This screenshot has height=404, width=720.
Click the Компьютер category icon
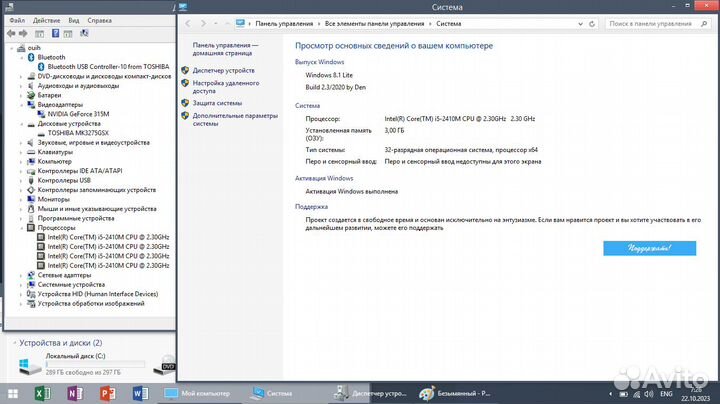click(31, 162)
